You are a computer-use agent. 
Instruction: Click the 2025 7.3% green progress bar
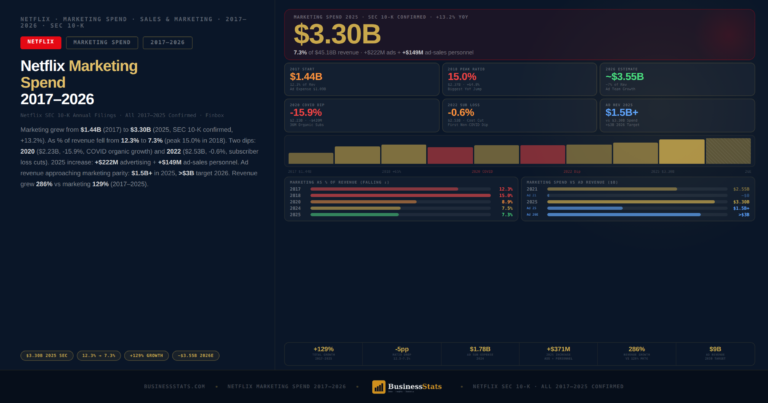click(x=400, y=214)
